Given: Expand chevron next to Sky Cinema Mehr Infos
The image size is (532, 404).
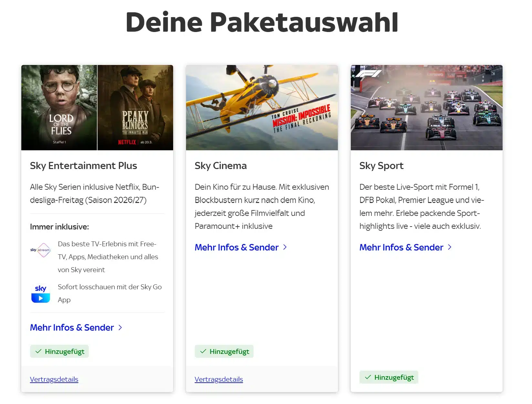Looking at the screenshot, I should [285, 247].
